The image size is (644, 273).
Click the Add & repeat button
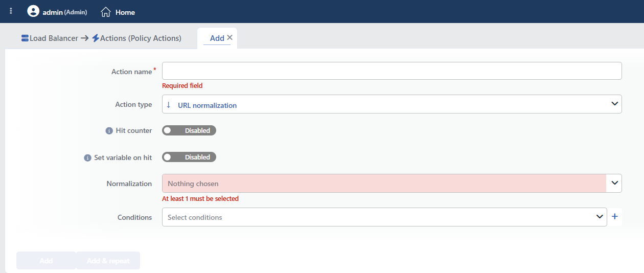(108, 261)
